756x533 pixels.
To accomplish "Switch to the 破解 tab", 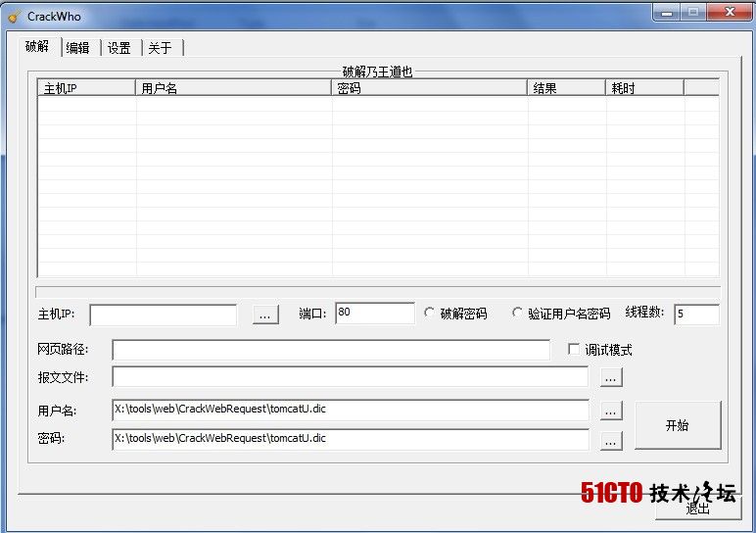I will (37, 46).
